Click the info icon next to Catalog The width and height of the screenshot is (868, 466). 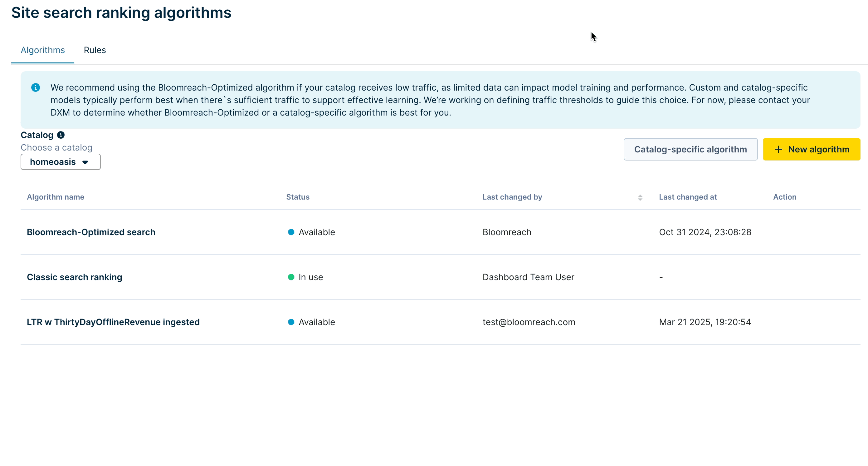(61, 135)
